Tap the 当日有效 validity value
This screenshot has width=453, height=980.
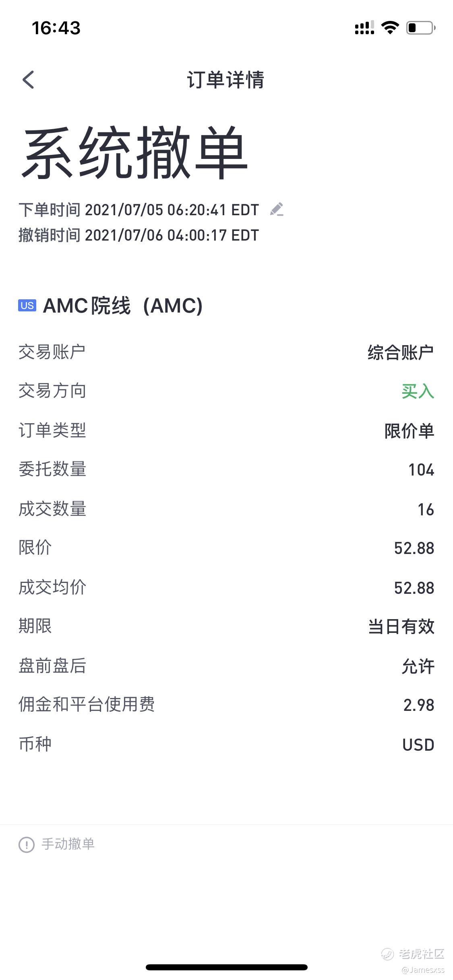401,627
